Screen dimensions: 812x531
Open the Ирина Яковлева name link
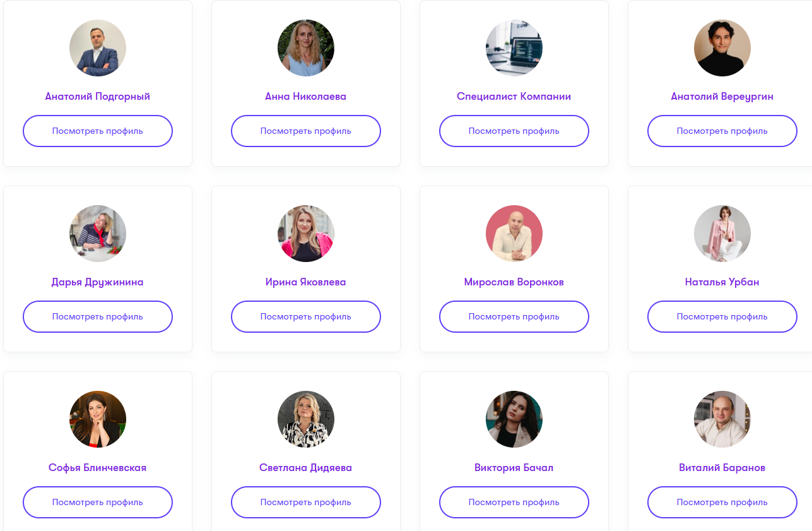(x=306, y=282)
